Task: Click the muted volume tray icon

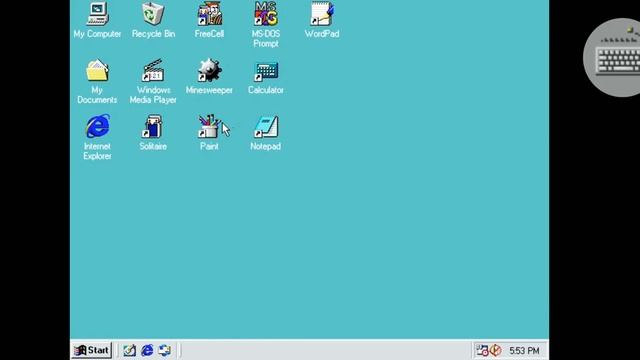Action: [x=496, y=350]
